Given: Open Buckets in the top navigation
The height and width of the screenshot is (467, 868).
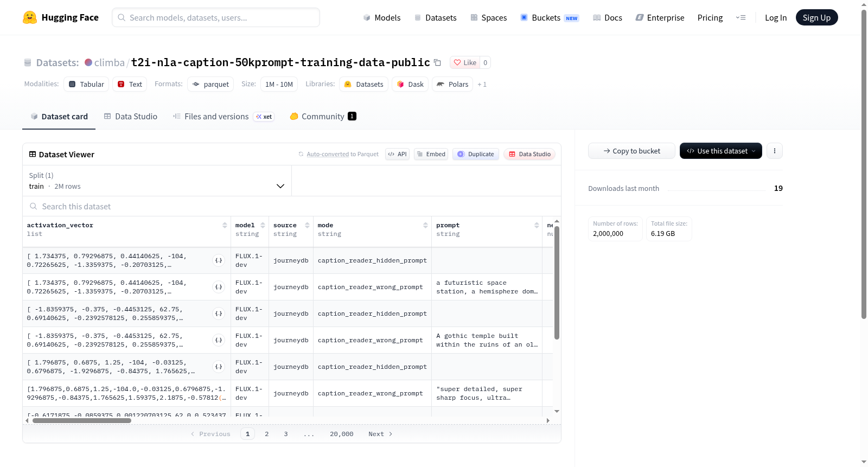Looking at the screenshot, I should pos(550,17).
